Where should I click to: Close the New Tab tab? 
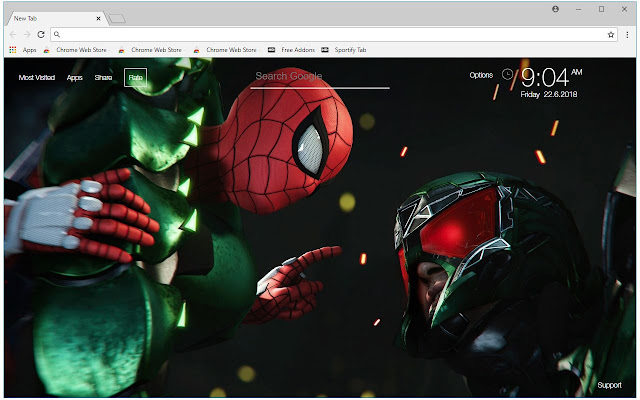click(98, 18)
